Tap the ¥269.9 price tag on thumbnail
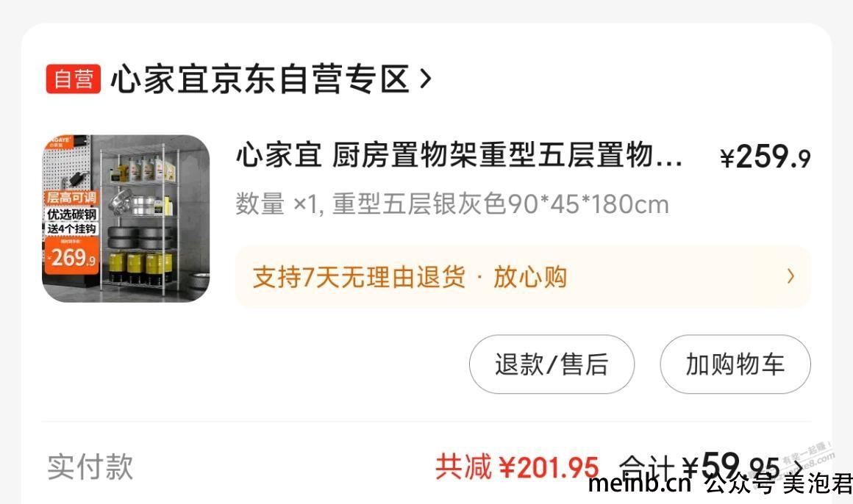The image size is (853, 504). [x=71, y=256]
